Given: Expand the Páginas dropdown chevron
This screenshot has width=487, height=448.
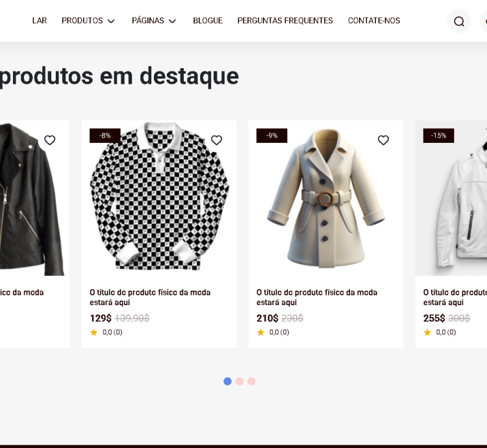Looking at the screenshot, I should click(172, 21).
